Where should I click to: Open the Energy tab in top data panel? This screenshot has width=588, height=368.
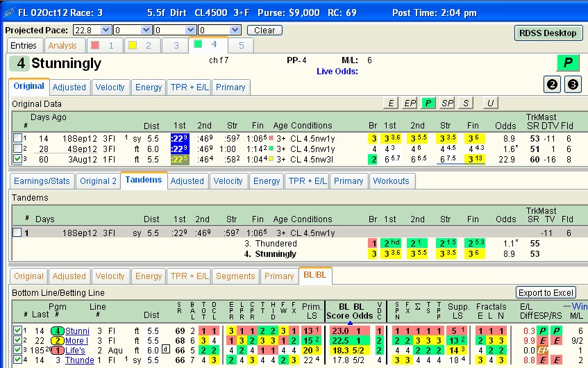[x=149, y=87]
